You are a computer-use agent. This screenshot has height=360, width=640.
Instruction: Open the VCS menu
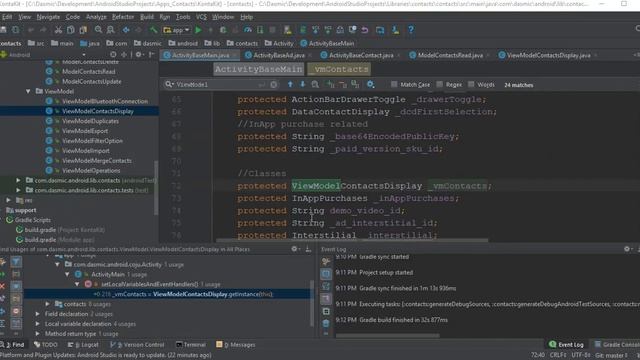point(201,17)
